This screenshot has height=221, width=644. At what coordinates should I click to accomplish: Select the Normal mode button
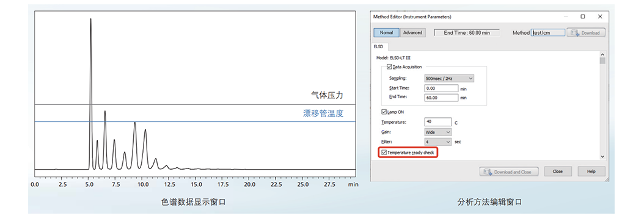[x=386, y=33]
